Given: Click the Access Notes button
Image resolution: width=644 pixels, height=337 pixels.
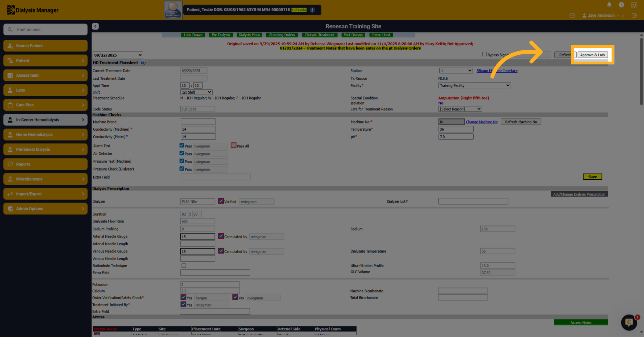Looking at the screenshot, I should [x=581, y=323].
